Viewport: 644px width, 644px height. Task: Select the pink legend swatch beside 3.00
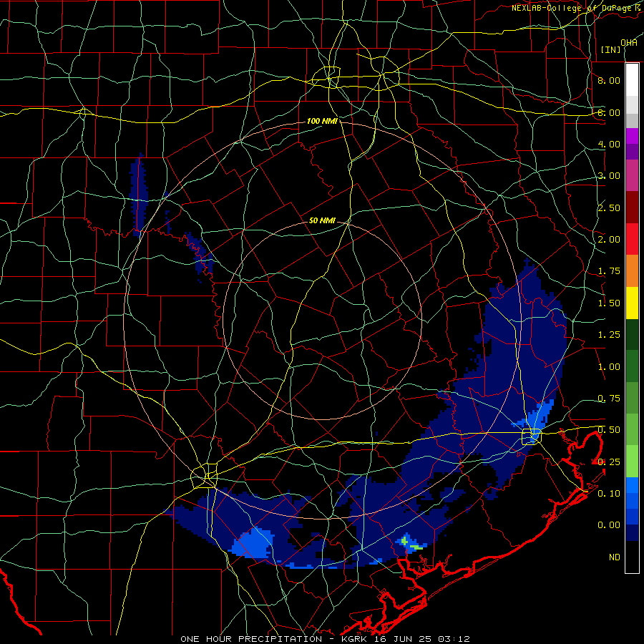coord(632,175)
